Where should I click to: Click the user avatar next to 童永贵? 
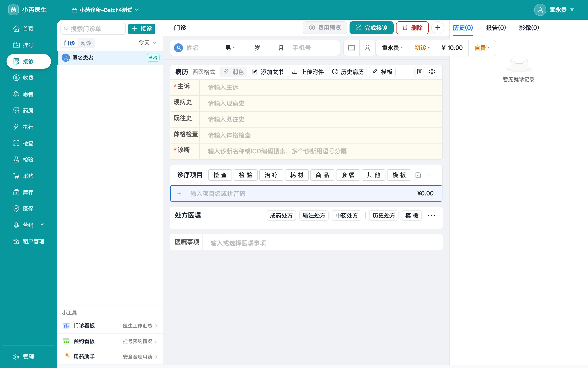click(540, 10)
